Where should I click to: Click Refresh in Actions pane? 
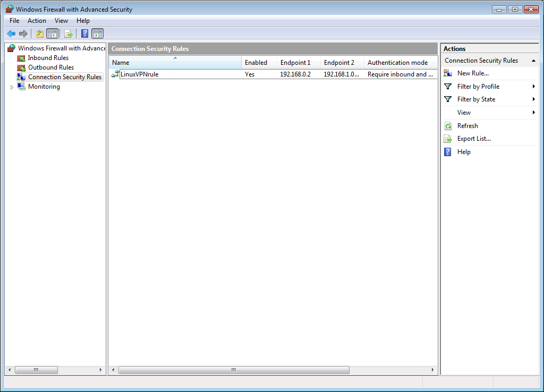click(x=467, y=125)
